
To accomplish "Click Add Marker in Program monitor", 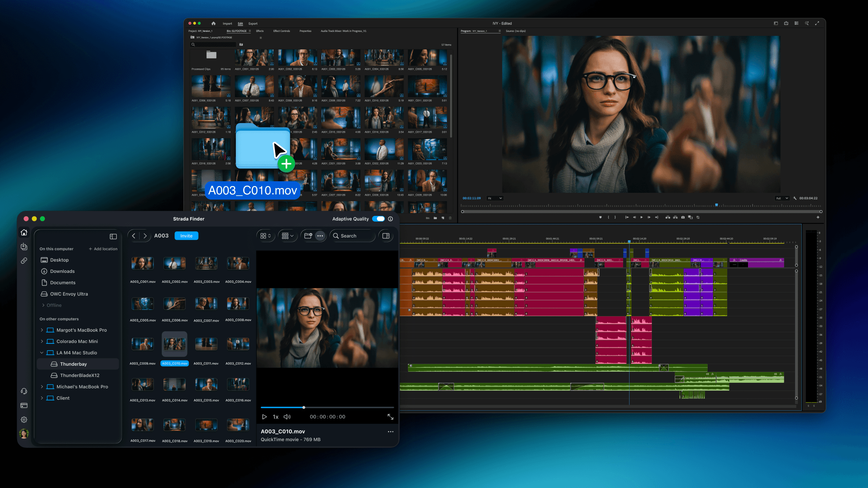I will coord(600,218).
